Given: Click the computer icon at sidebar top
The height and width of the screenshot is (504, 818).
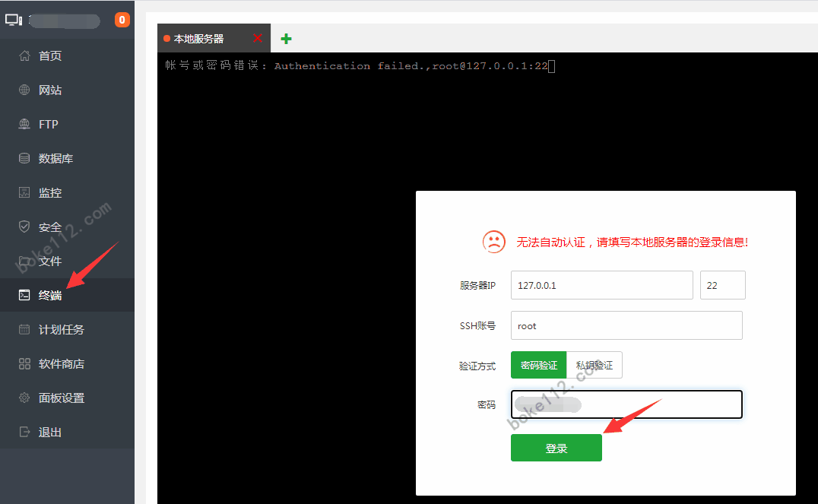Looking at the screenshot, I should pos(14,21).
